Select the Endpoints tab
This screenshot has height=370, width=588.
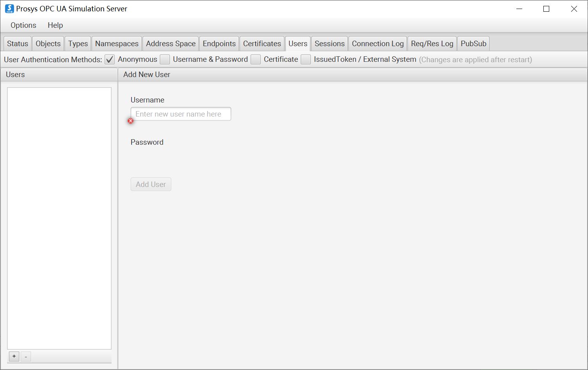(219, 43)
